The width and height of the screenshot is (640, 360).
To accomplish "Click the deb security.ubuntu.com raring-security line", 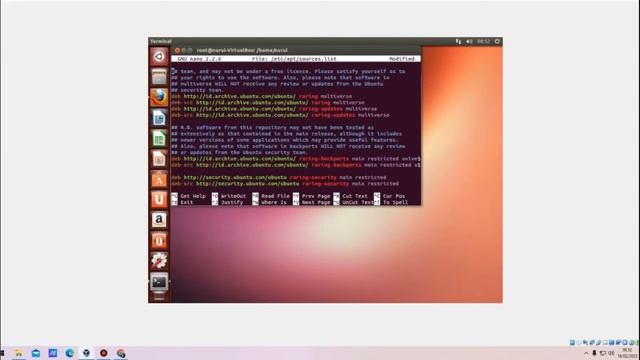I will (279, 178).
